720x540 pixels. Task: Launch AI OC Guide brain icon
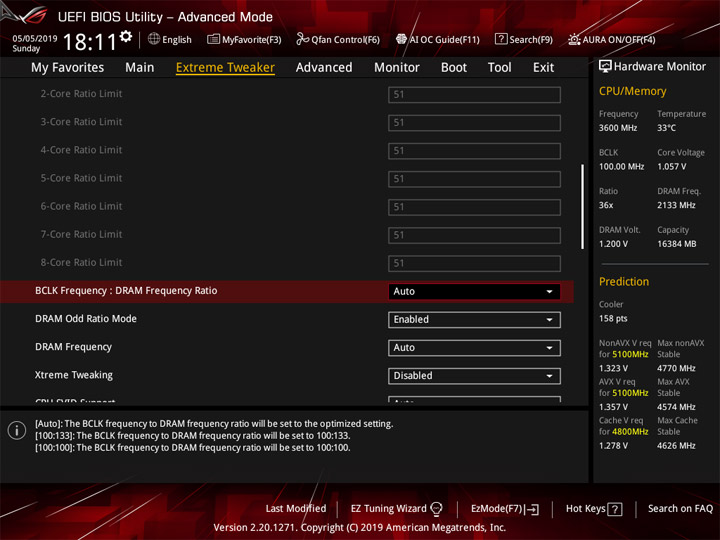[401, 39]
